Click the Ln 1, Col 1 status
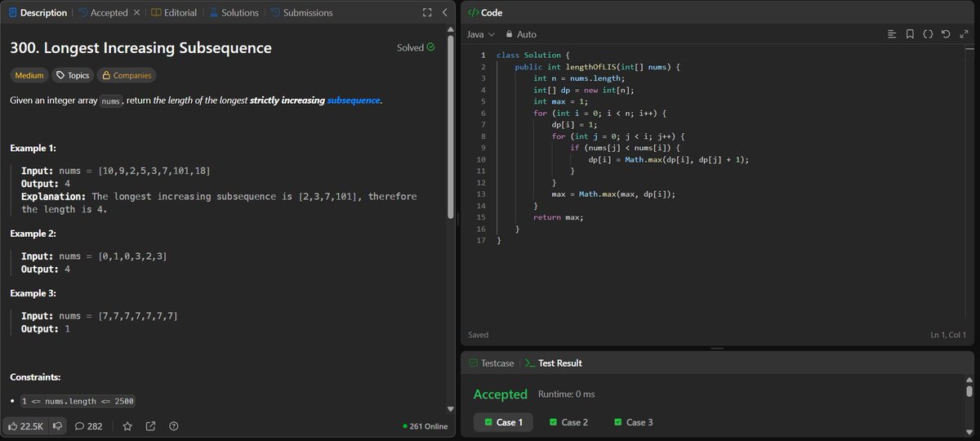The image size is (980, 441). [948, 335]
